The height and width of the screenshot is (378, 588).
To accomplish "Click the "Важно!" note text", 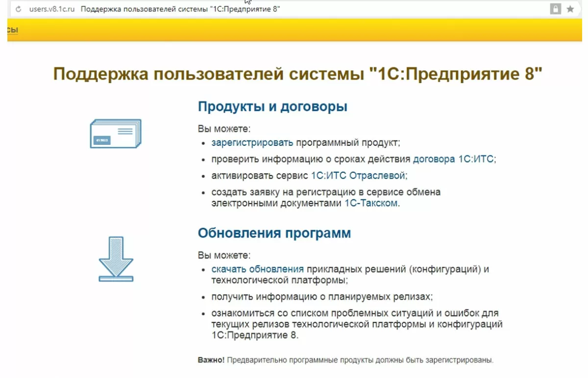I will pos(345,360).
